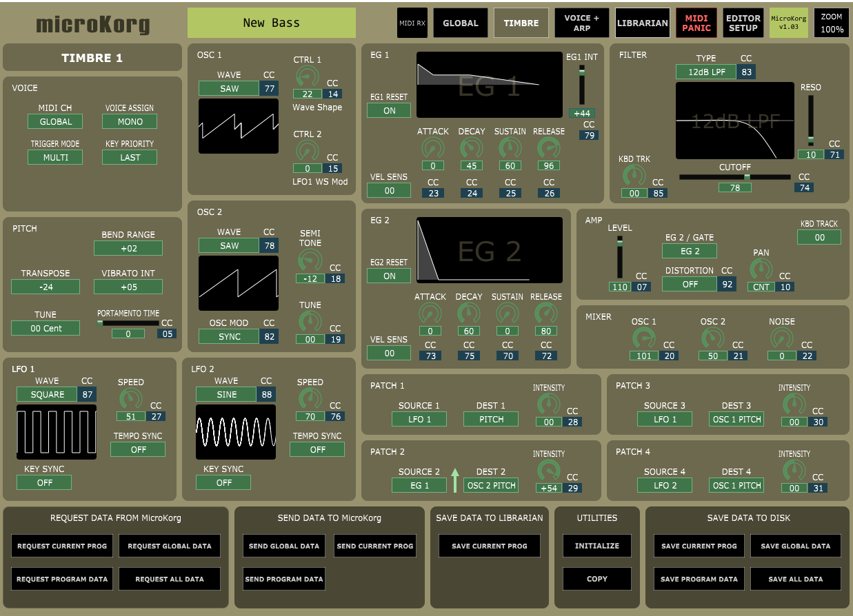Screen dimensions: 853x616
Task: Toggle LFO 1 Tempo Sync off button
Action: pyautogui.click(x=138, y=449)
